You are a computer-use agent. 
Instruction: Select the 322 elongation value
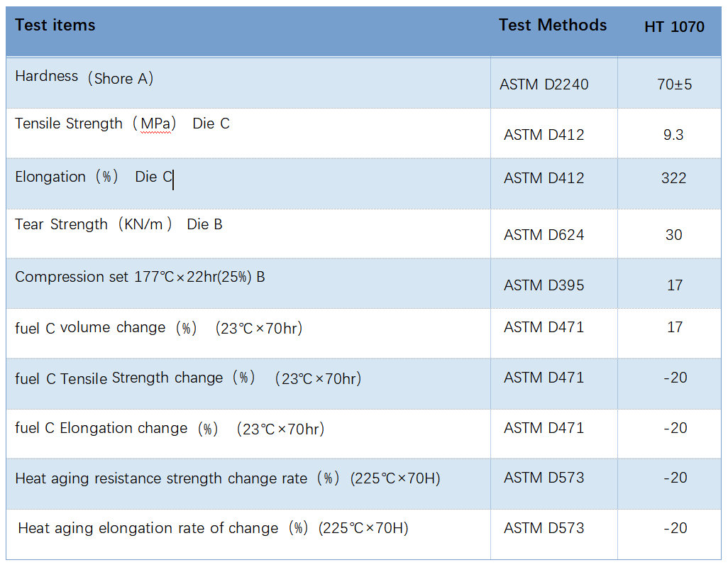click(673, 177)
